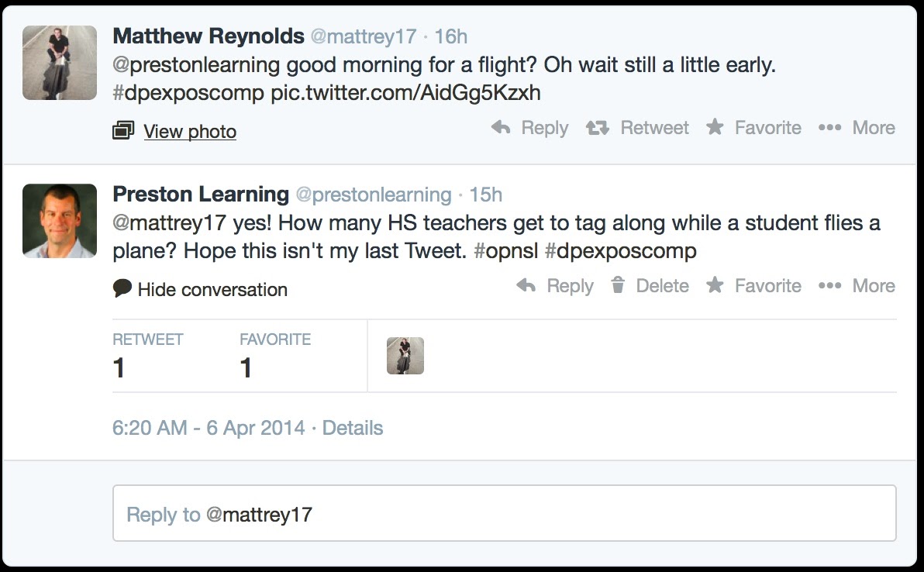The width and height of the screenshot is (924, 572).
Task: View the RETWEET count of 1
Action: 119,367
